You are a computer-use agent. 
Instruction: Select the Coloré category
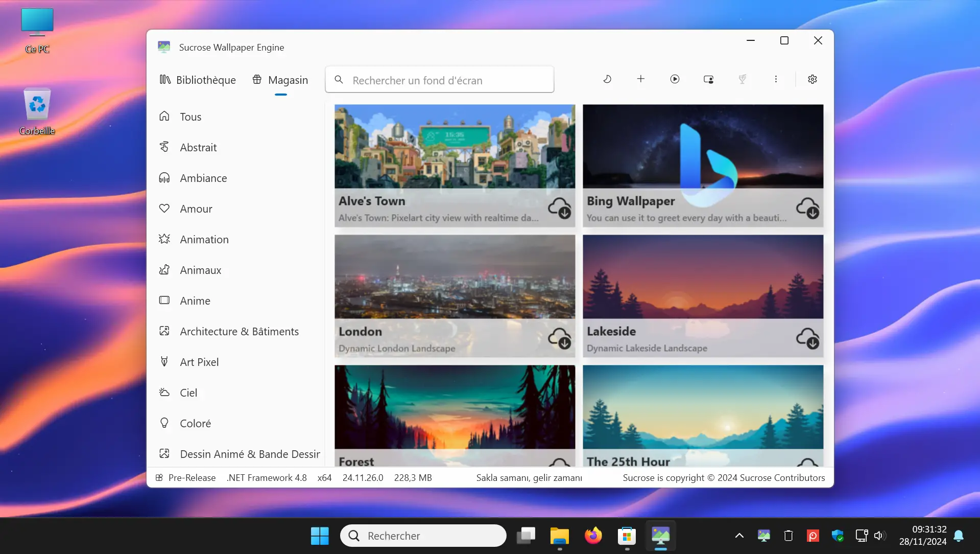236,423
